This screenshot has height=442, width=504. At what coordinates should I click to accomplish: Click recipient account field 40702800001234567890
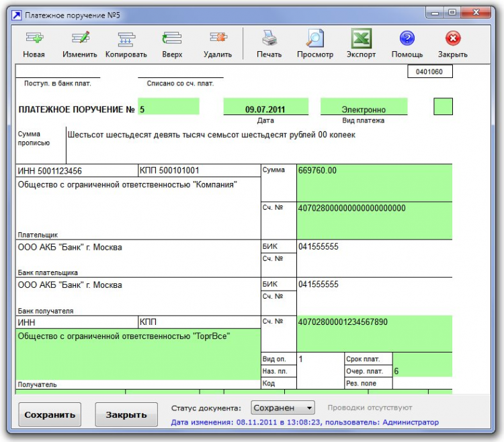coord(374,334)
